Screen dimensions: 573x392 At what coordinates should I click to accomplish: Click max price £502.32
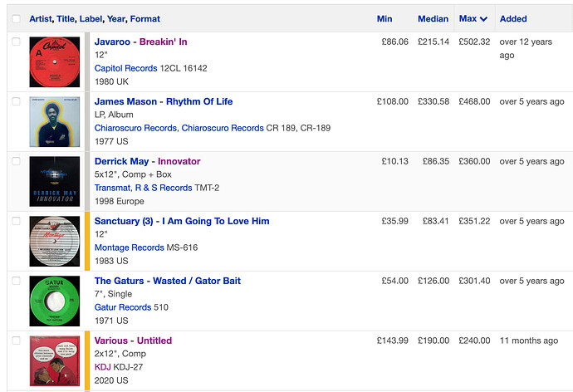click(x=474, y=42)
